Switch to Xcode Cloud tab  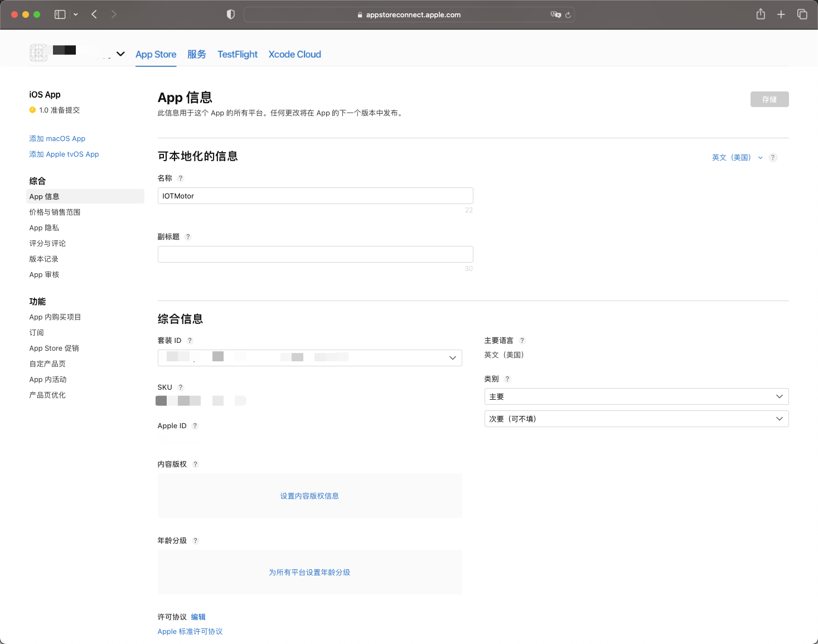click(295, 54)
